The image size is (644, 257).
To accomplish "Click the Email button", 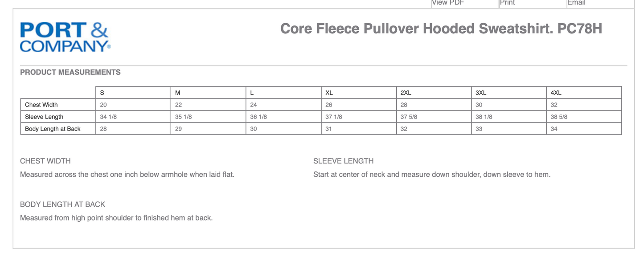I will pyautogui.click(x=576, y=3).
